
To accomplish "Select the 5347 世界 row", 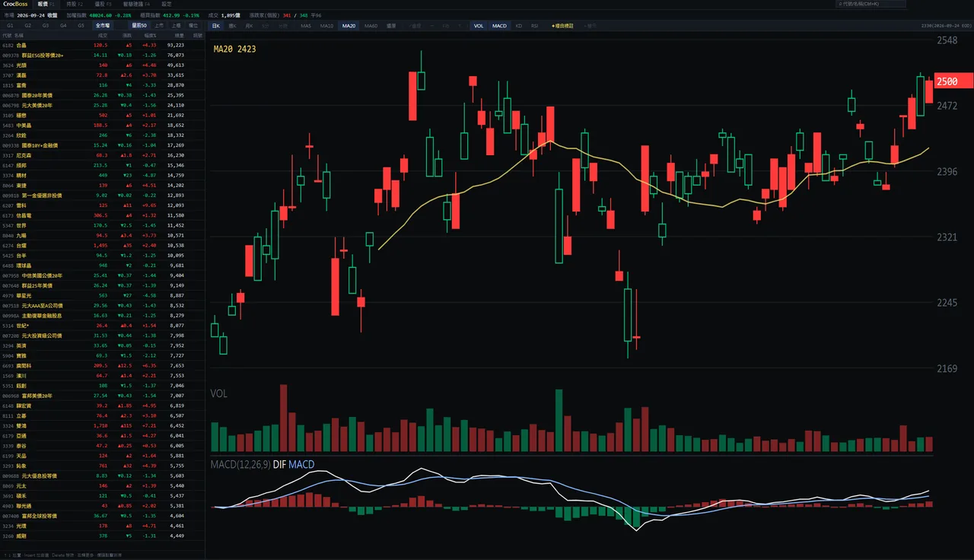I will point(102,225).
